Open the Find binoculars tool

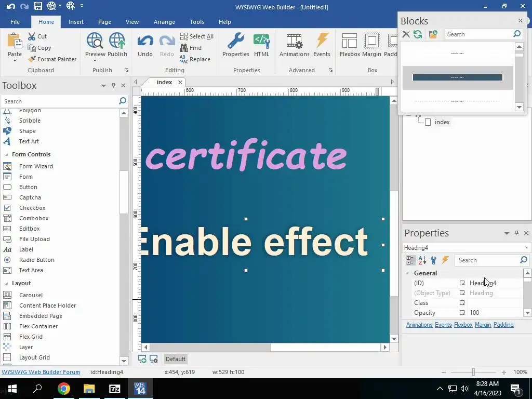(191, 48)
